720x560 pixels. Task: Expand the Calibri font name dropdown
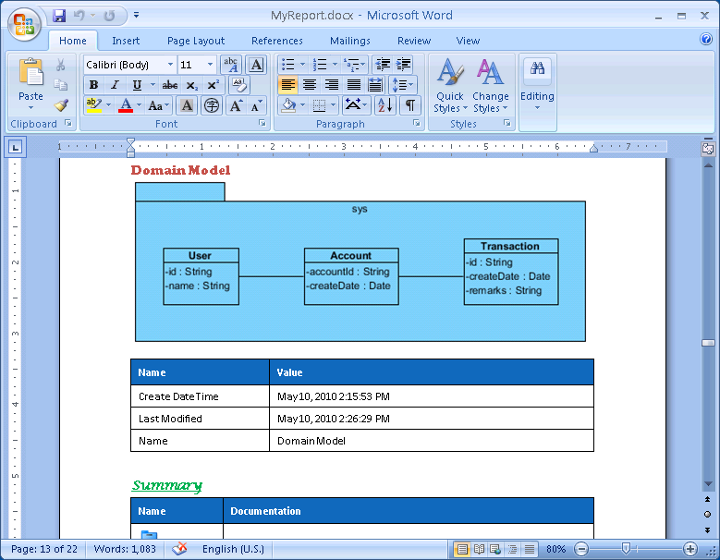pos(170,64)
